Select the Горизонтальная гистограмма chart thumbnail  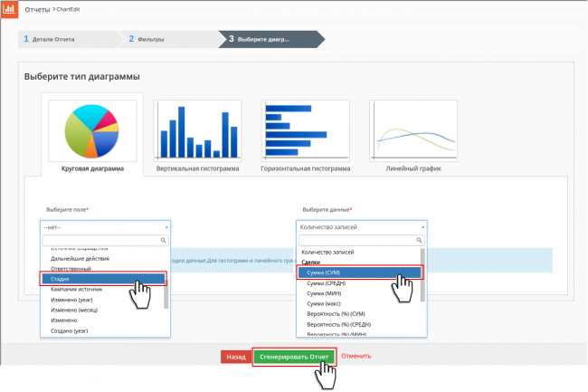(x=305, y=131)
